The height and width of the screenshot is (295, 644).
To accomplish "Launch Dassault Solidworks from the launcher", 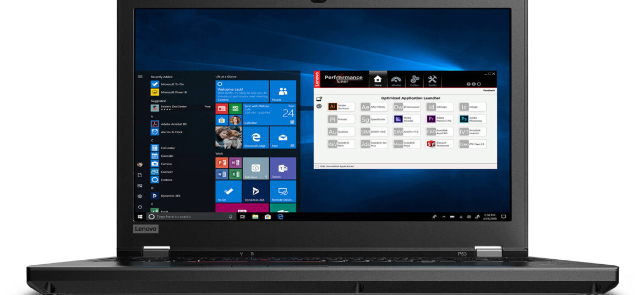I will [x=440, y=144].
